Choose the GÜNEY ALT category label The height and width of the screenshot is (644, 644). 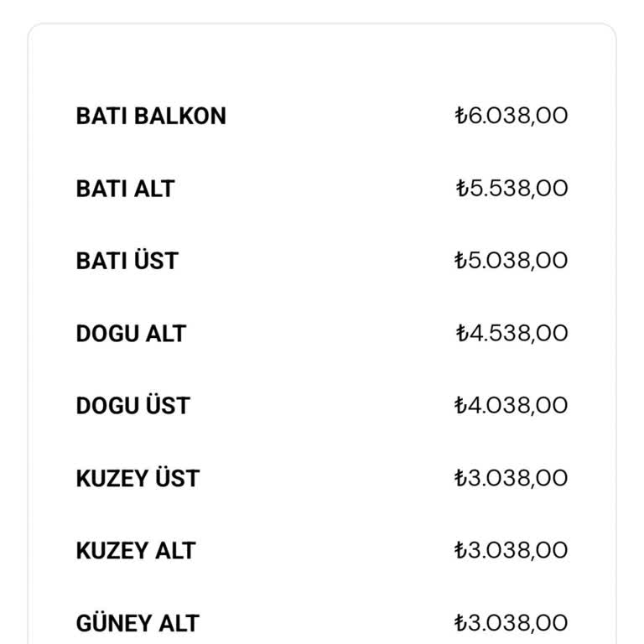pos(138,624)
